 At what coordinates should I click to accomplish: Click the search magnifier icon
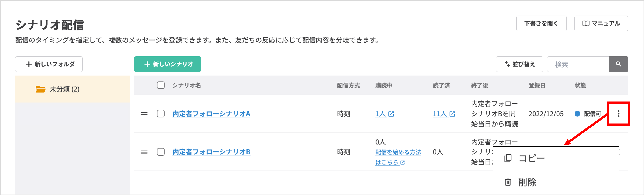618,64
